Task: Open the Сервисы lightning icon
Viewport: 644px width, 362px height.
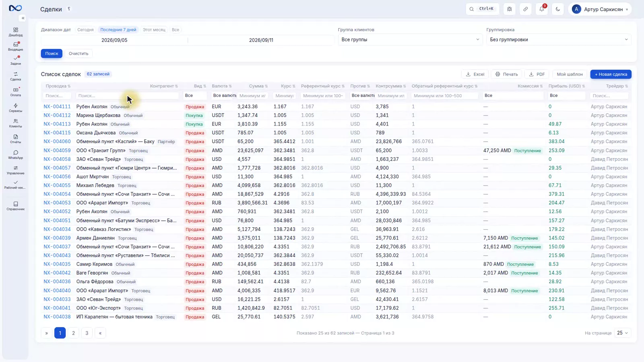Action: [x=15, y=107]
